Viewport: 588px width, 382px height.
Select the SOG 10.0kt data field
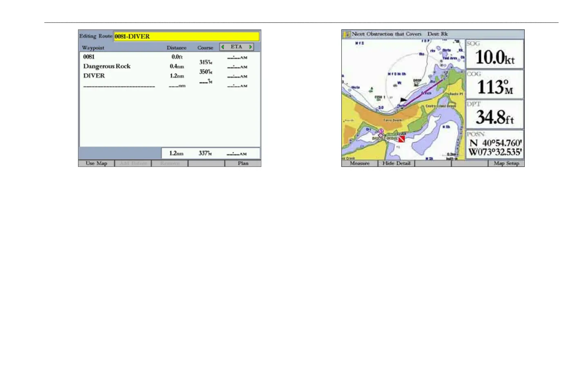(495, 54)
